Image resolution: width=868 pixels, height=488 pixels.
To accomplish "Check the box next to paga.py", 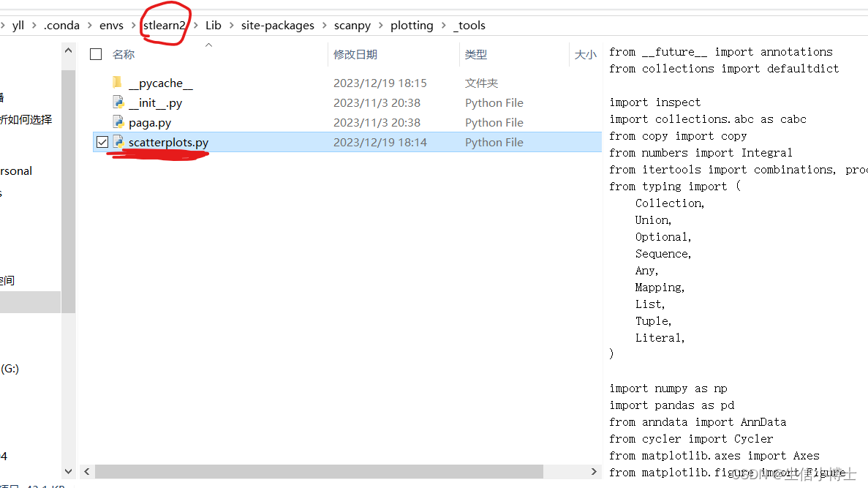I will click(102, 122).
